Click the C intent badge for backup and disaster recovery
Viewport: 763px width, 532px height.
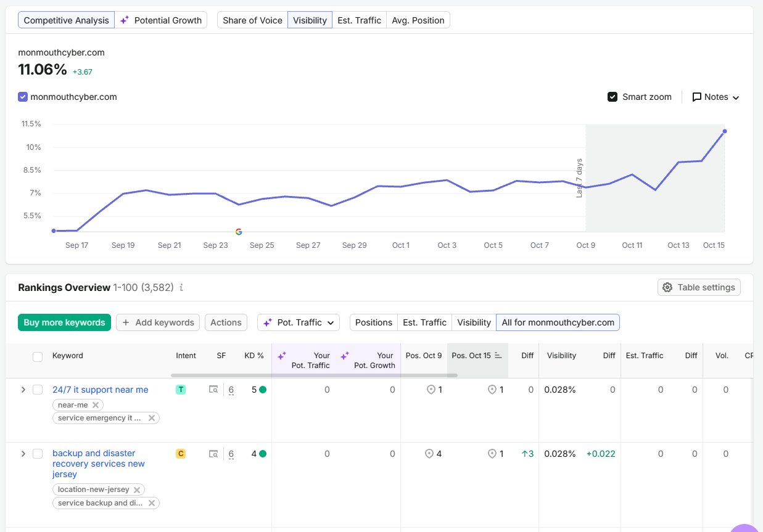[x=181, y=454]
